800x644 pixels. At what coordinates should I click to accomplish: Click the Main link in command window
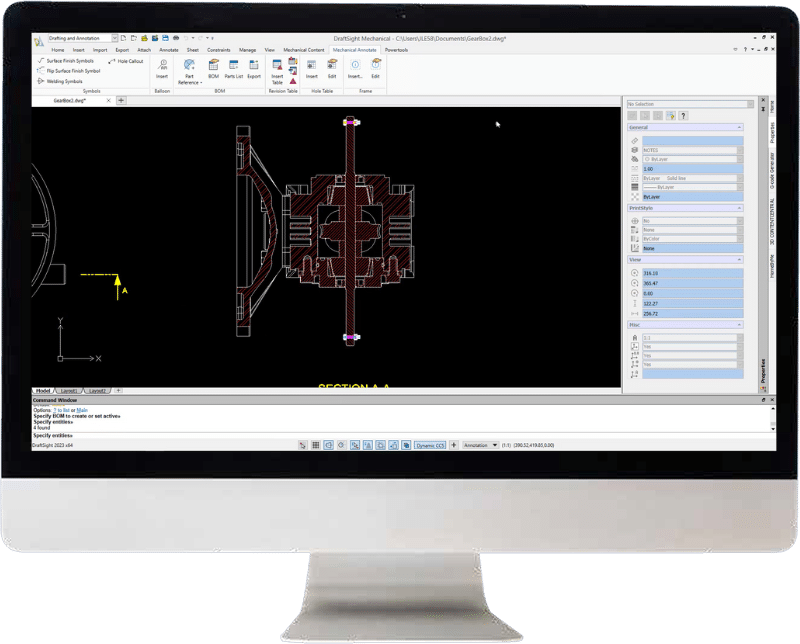[x=82, y=409]
